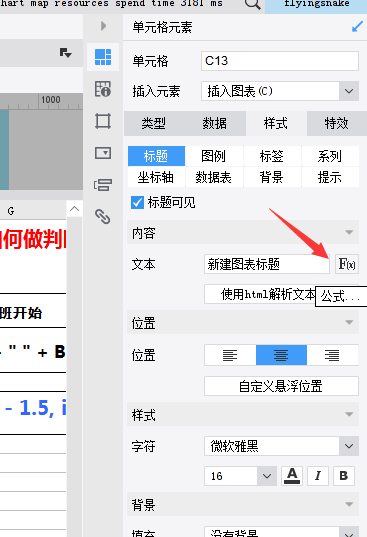The width and height of the screenshot is (367, 537).
Task: Switch to the 数据 tab
Action: pos(215,123)
